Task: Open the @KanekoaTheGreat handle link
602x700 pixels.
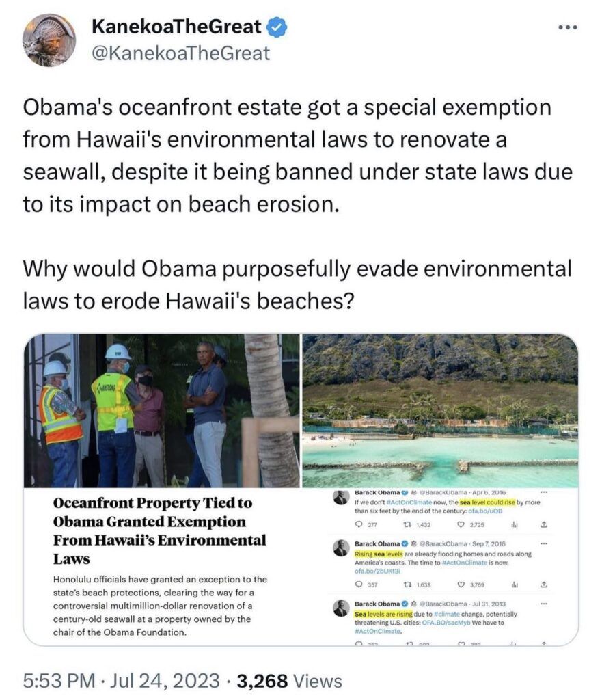Action: point(180,53)
